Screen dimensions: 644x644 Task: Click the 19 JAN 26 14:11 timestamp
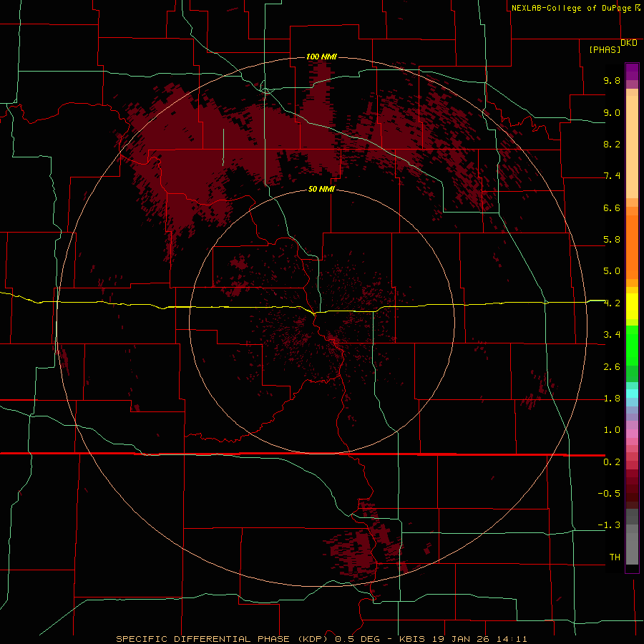coord(479,639)
